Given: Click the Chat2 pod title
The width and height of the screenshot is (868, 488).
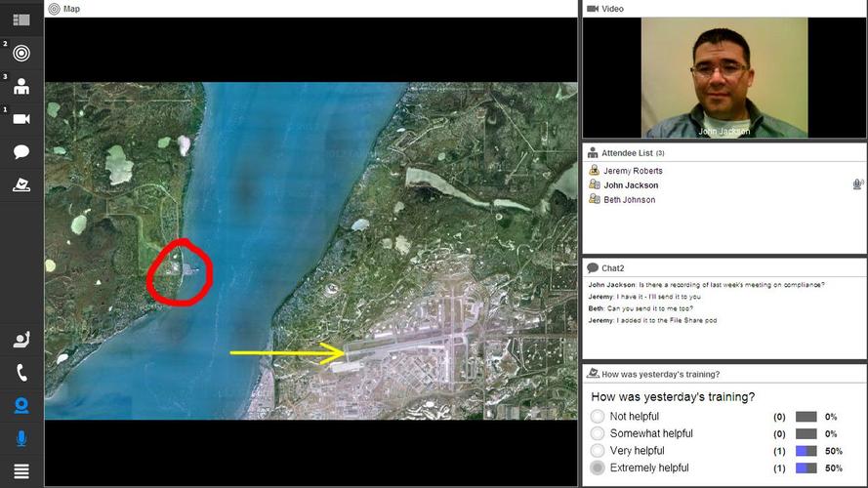Looking at the screenshot, I should coord(612,267).
